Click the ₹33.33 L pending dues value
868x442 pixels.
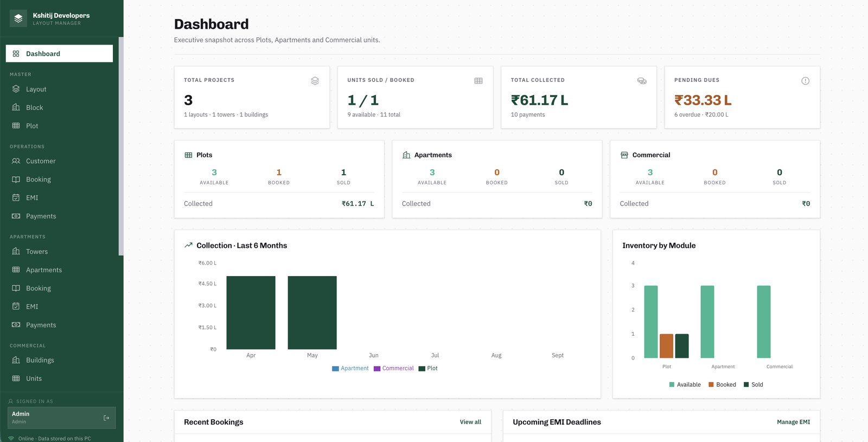click(703, 100)
